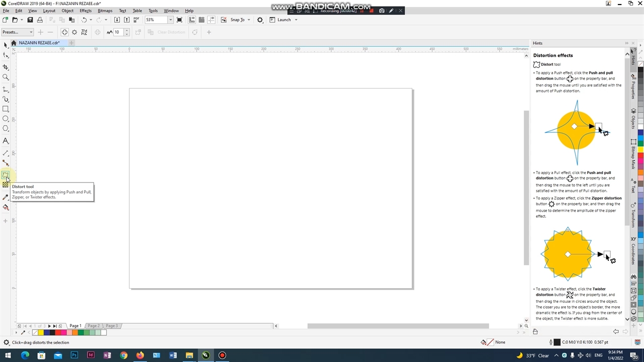Click Zipper distortion on property bar

[x=74, y=32]
